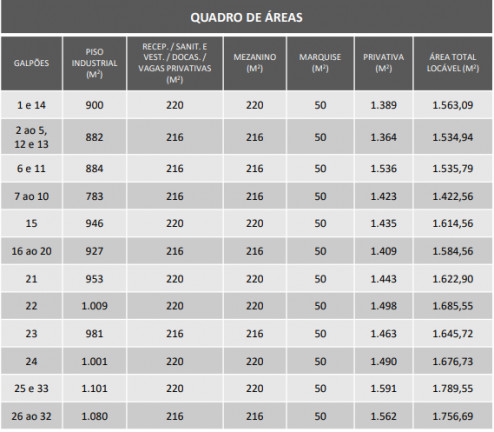Select the '25 e 33' row label
The image size is (494, 432).
point(31,388)
